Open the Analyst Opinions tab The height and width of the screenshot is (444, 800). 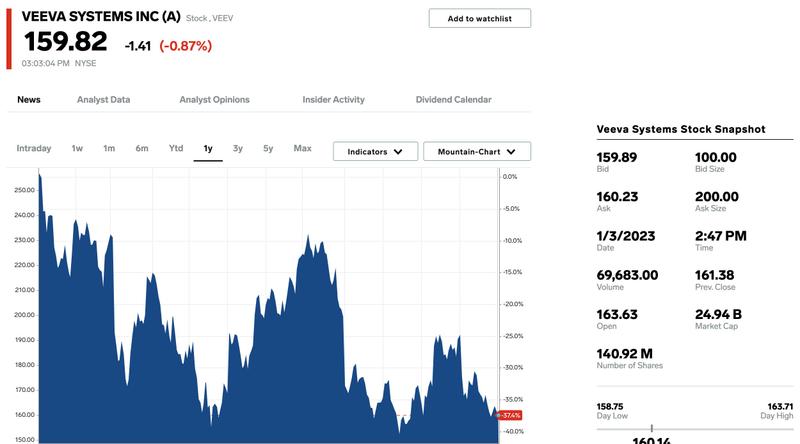(x=214, y=100)
